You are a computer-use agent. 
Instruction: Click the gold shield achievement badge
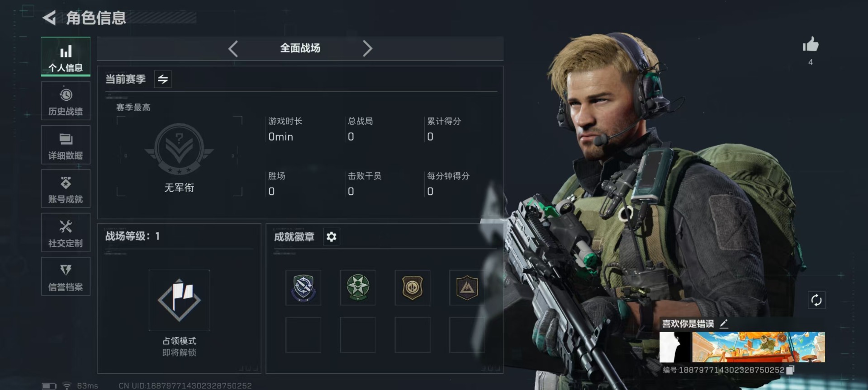[413, 287]
